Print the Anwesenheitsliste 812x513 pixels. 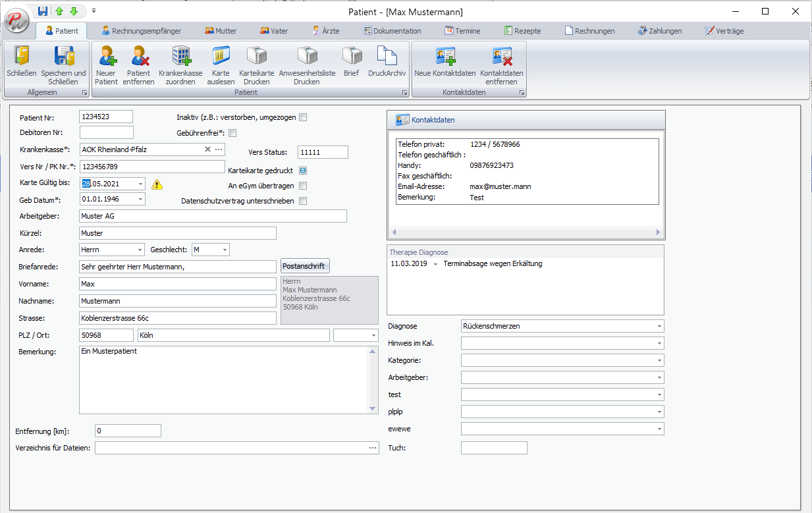306,64
